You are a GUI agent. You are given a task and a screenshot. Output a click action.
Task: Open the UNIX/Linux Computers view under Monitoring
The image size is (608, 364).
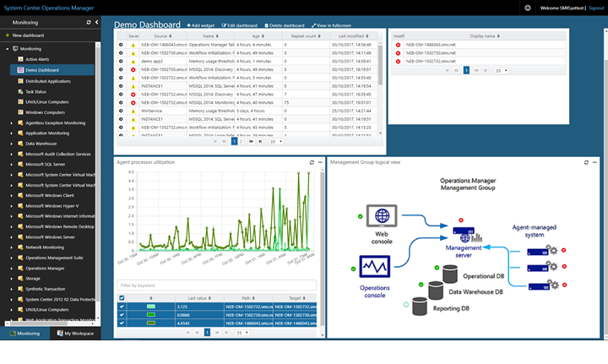[47, 102]
